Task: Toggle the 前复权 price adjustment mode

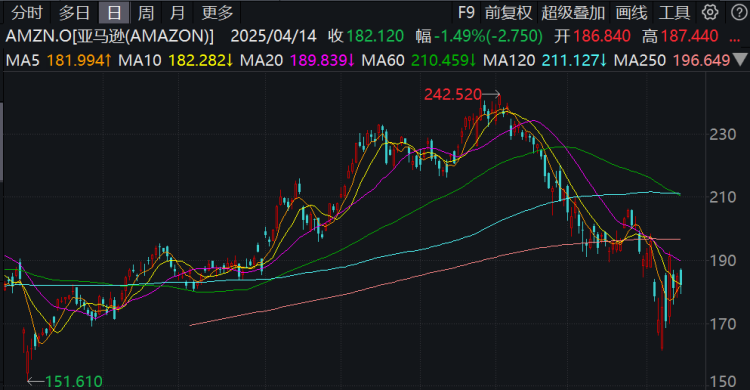Action: point(508,12)
